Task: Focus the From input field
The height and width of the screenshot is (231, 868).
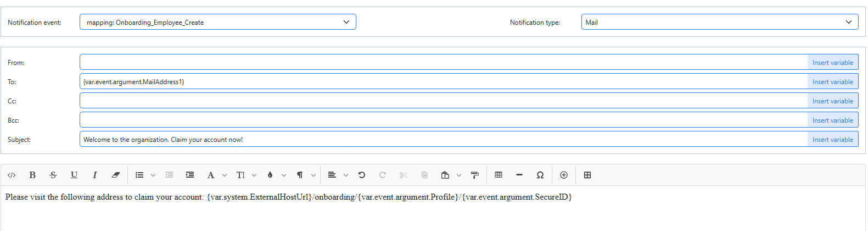Action: 444,62
